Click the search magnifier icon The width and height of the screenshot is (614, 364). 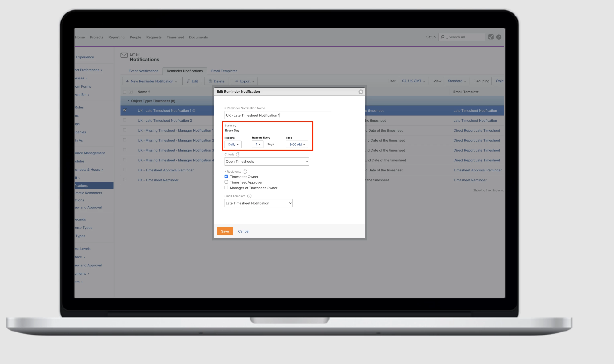point(442,37)
